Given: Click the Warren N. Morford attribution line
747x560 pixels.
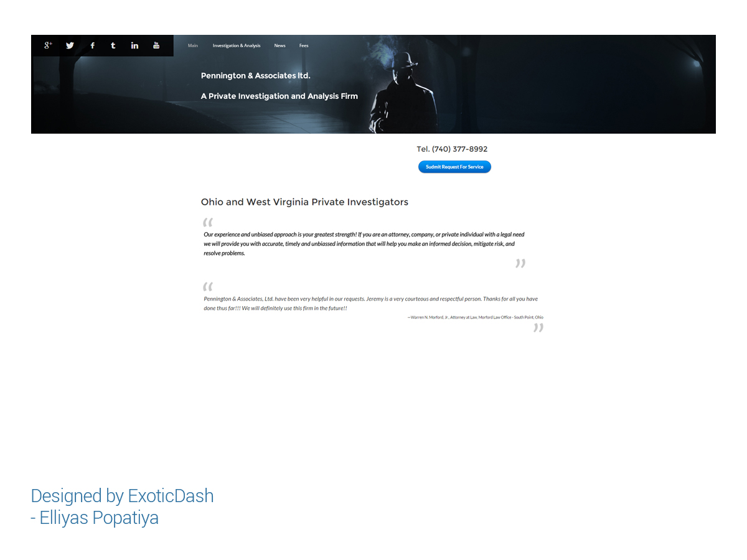Looking at the screenshot, I should click(x=475, y=317).
